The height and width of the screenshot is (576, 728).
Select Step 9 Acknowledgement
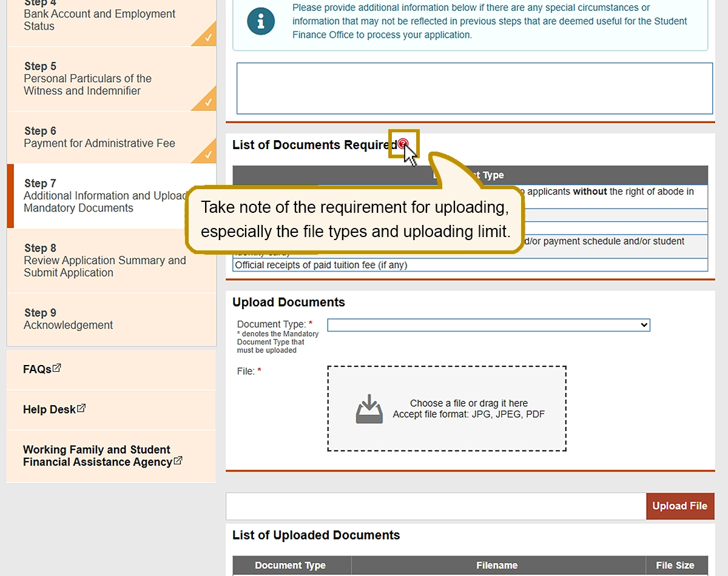point(68,320)
